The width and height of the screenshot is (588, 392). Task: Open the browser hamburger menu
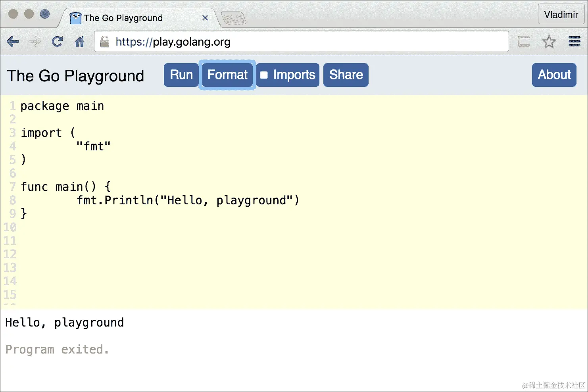click(574, 41)
